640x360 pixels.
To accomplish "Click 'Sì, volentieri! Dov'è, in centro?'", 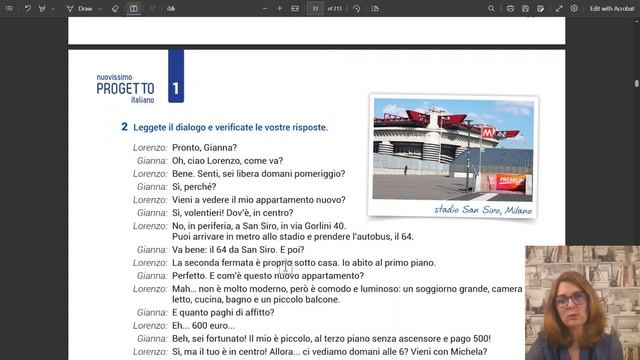I will [233, 213].
